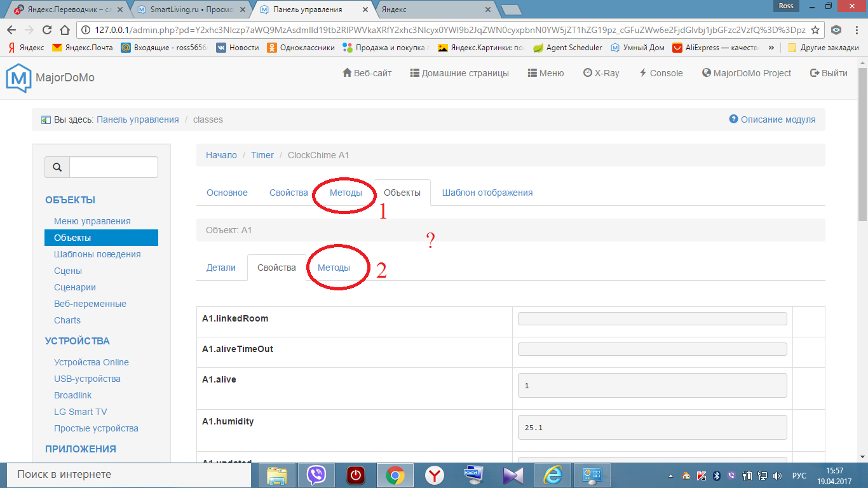Bookmark this page with the star

(x=815, y=30)
